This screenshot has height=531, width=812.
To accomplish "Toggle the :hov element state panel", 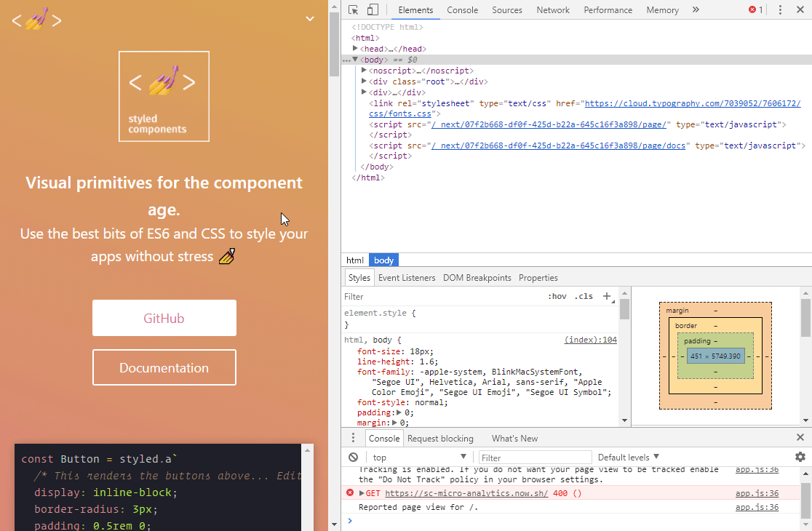I will (557, 297).
